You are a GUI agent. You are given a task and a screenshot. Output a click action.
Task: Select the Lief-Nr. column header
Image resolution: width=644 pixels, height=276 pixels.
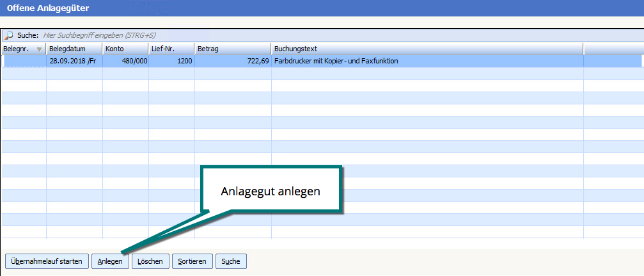(171, 49)
